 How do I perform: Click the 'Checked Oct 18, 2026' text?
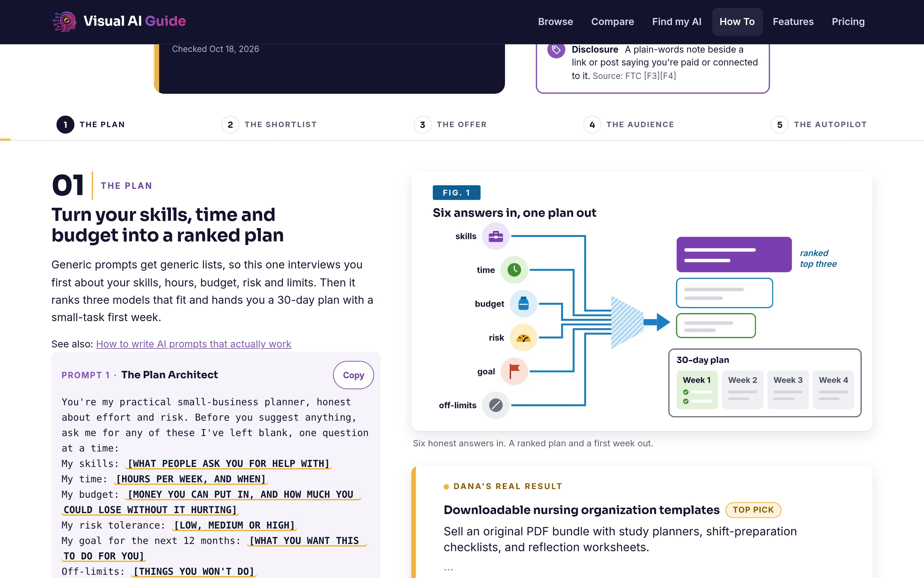click(x=215, y=49)
